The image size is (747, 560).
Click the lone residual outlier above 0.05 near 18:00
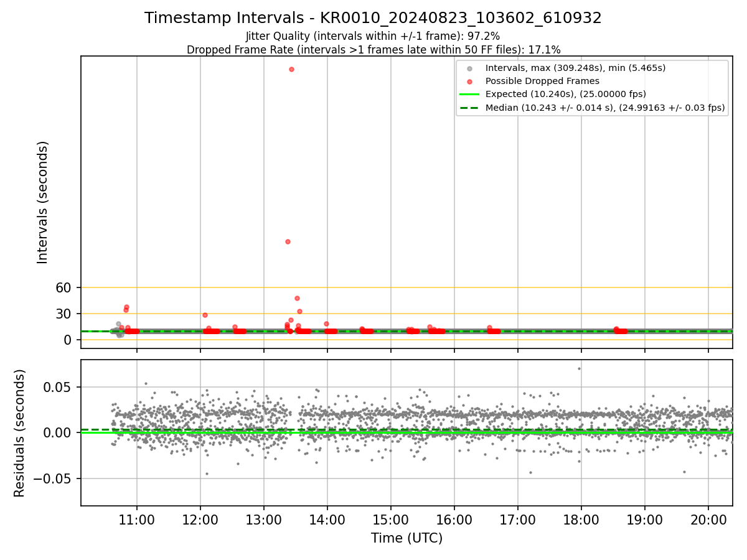click(579, 368)
